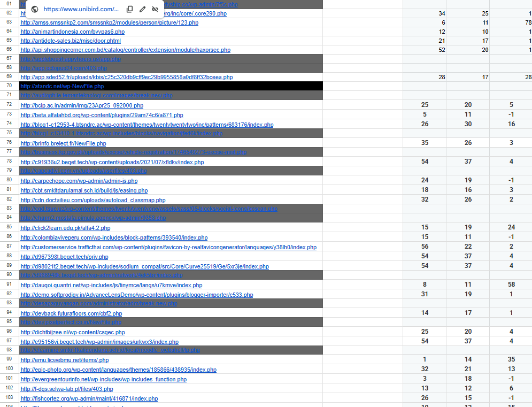Click the copy link icon in link popup
The height and width of the screenshot is (407, 532).
[130, 9]
